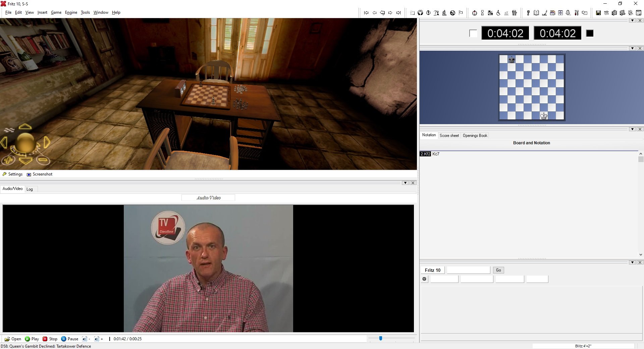Open the Game menu
Image resolution: width=644 pixels, height=349 pixels.
click(x=56, y=12)
